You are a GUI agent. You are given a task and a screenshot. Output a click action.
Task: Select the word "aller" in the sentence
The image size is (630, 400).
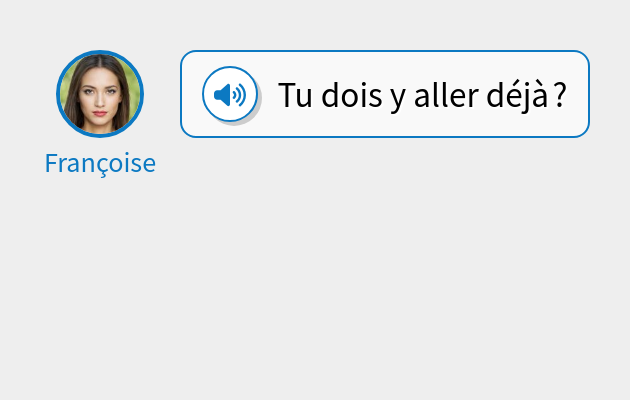tap(446, 94)
